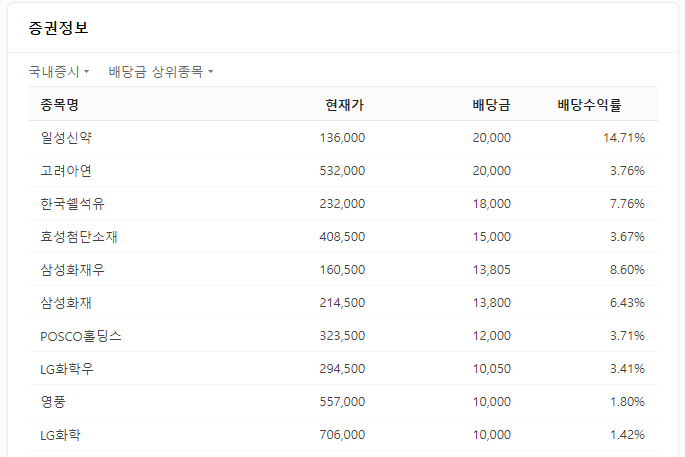The width and height of the screenshot is (685, 457).
Task: Select the 일성신약 stock name
Action: (x=66, y=138)
